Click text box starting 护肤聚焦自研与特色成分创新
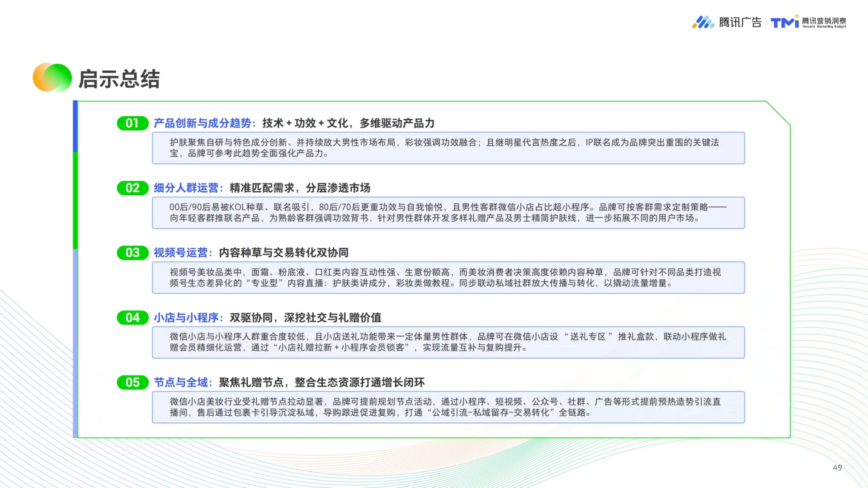The image size is (868, 488). click(448, 148)
